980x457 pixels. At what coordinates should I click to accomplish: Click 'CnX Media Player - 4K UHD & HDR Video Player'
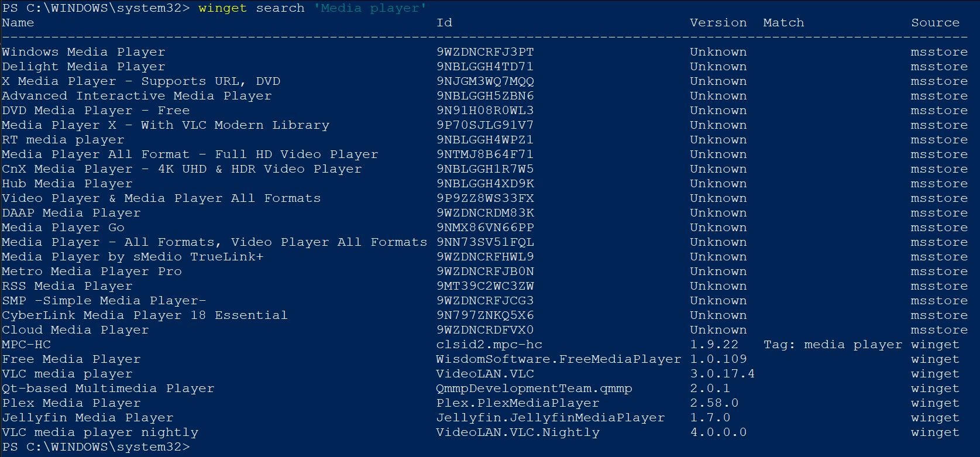(x=182, y=169)
